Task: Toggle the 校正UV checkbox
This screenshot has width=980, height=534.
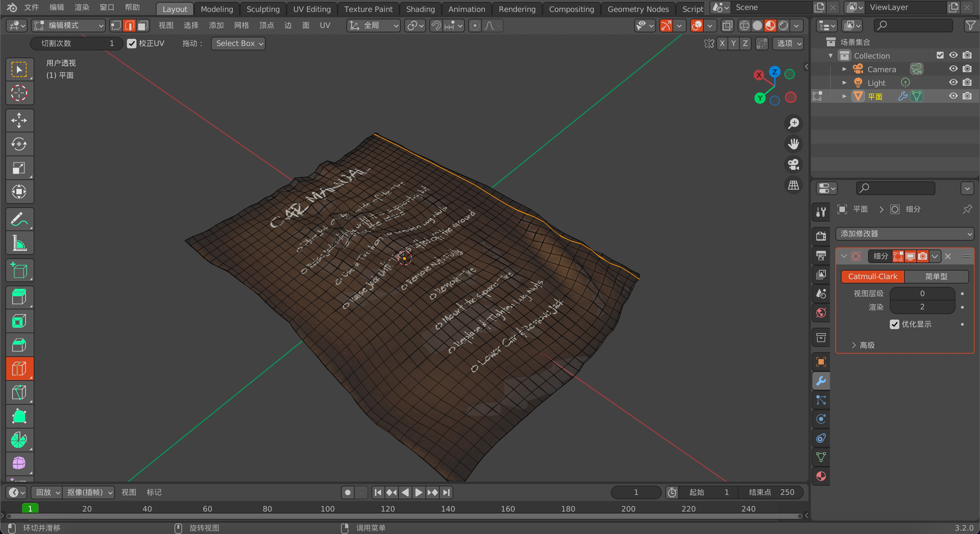Action: tap(132, 43)
